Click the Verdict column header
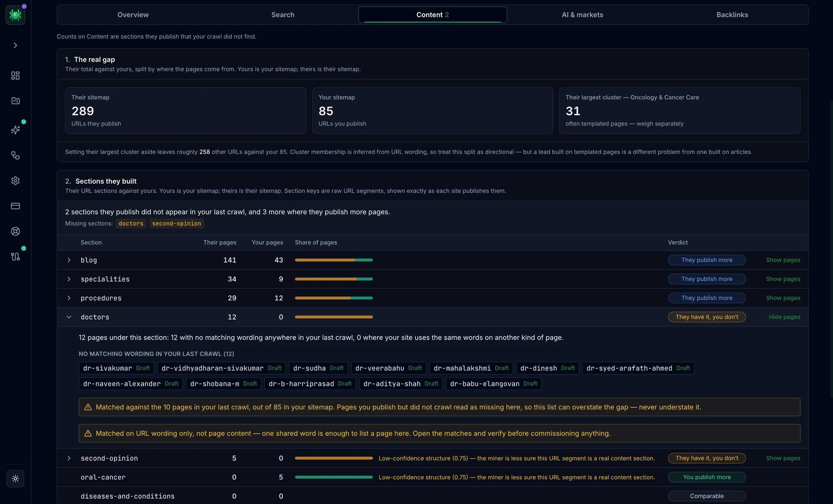This screenshot has height=504, width=833. click(678, 243)
